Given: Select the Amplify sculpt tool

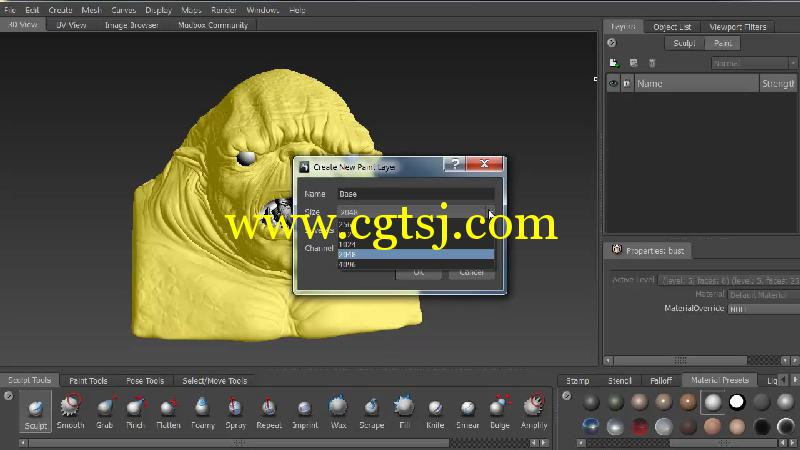Looking at the screenshot, I should (534, 412).
